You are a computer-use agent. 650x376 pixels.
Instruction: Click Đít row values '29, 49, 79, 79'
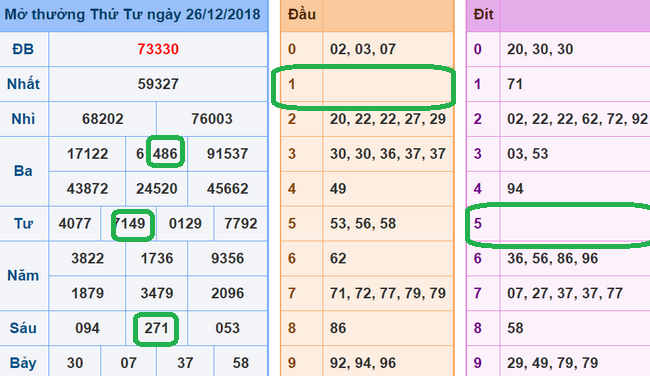552,363
